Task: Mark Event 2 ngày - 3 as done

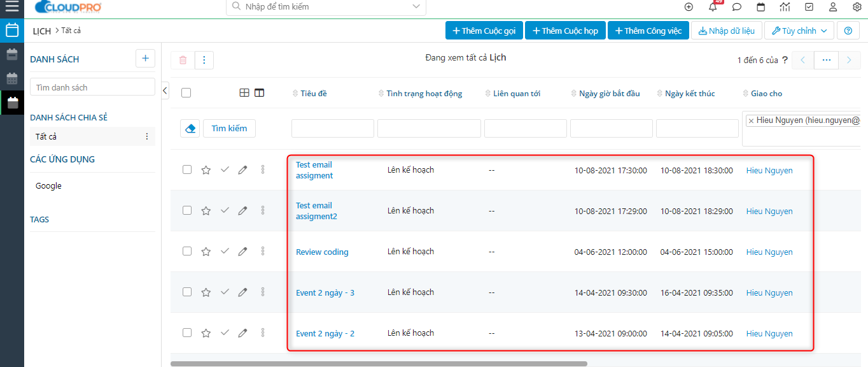Action: pyautogui.click(x=225, y=292)
